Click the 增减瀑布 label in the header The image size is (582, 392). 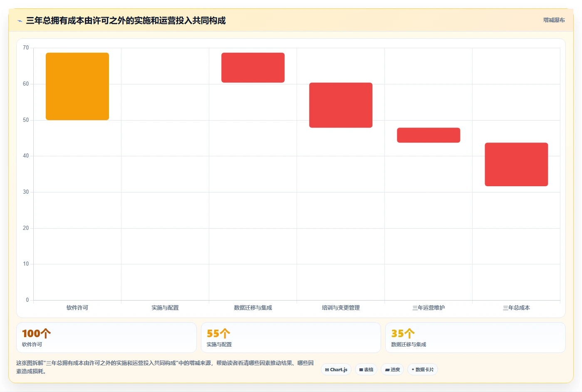[554, 20]
